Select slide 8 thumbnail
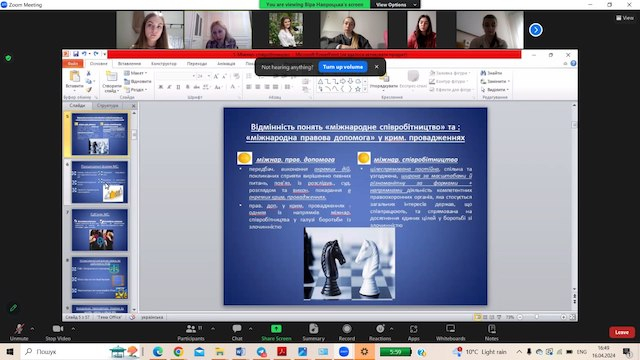This screenshot has width=640, height=360. point(100,278)
